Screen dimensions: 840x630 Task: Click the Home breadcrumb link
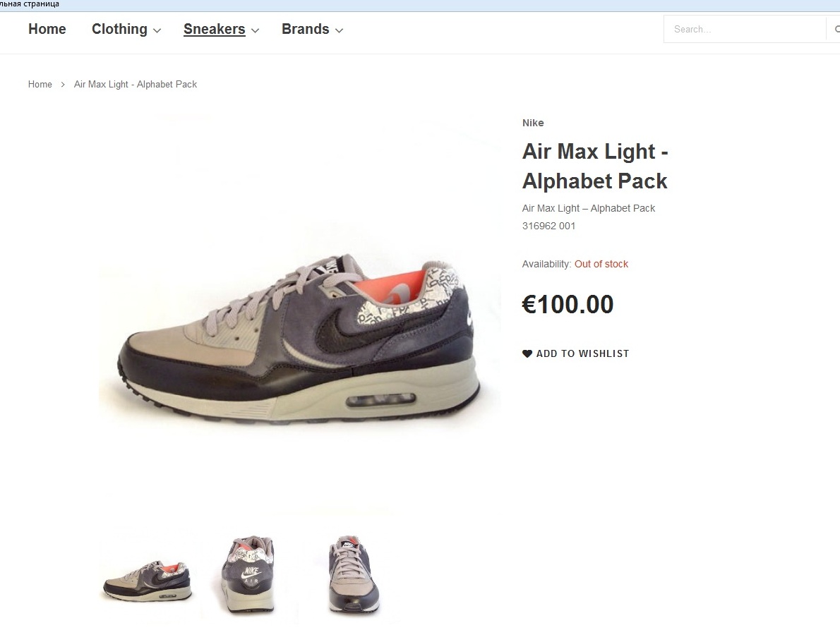click(40, 84)
